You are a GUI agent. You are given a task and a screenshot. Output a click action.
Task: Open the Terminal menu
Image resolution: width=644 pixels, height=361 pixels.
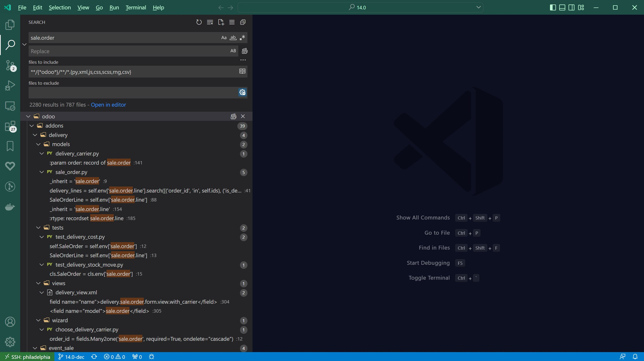(136, 7)
